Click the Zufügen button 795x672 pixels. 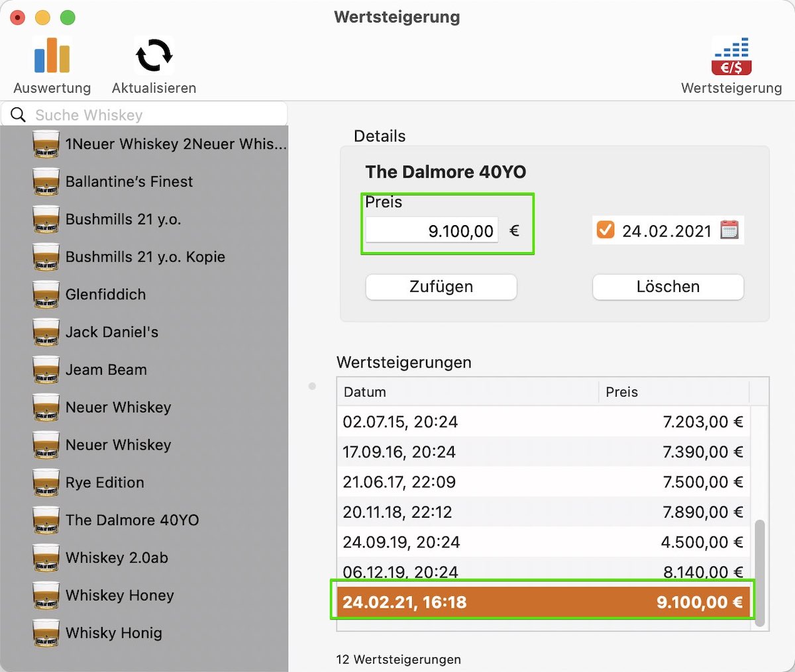[x=441, y=287]
